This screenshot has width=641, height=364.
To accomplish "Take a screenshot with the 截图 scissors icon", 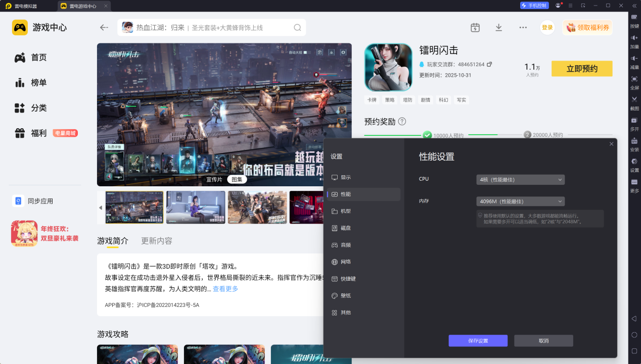I will (x=634, y=99).
